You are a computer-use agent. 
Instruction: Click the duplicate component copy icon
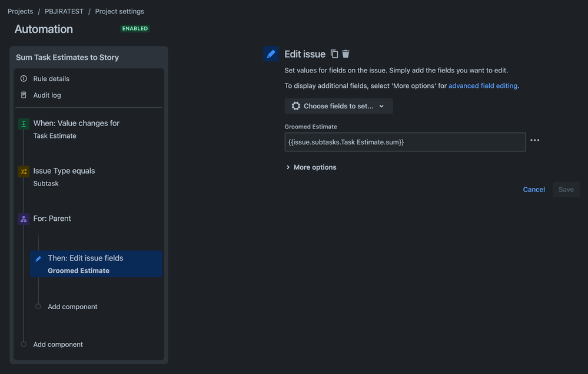coord(334,54)
